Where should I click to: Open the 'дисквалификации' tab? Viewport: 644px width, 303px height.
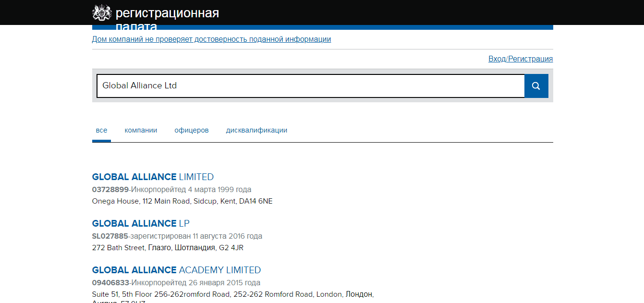pos(256,130)
